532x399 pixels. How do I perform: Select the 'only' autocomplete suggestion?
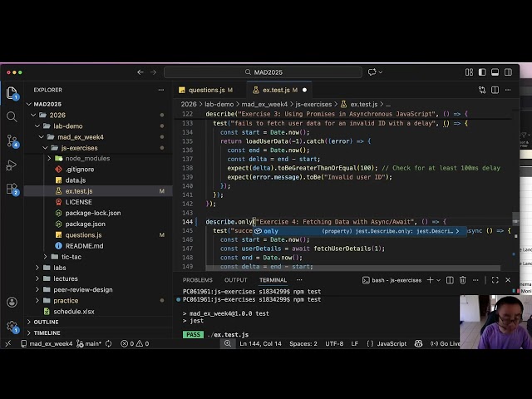click(x=360, y=231)
